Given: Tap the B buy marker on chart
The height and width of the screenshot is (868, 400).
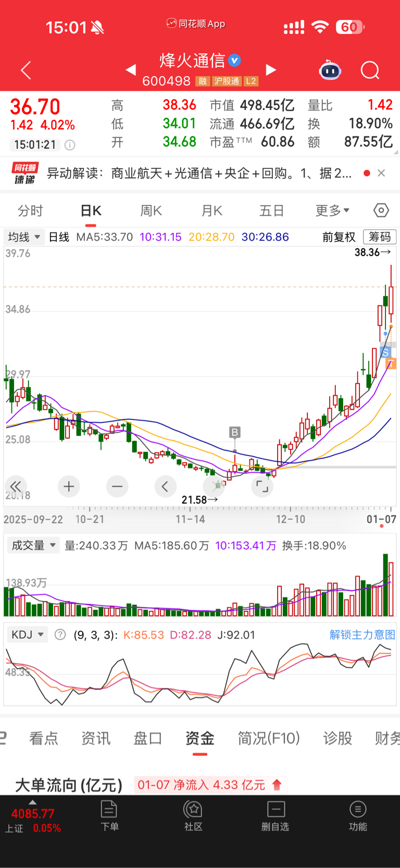Looking at the screenshot, I should [234, 432].
